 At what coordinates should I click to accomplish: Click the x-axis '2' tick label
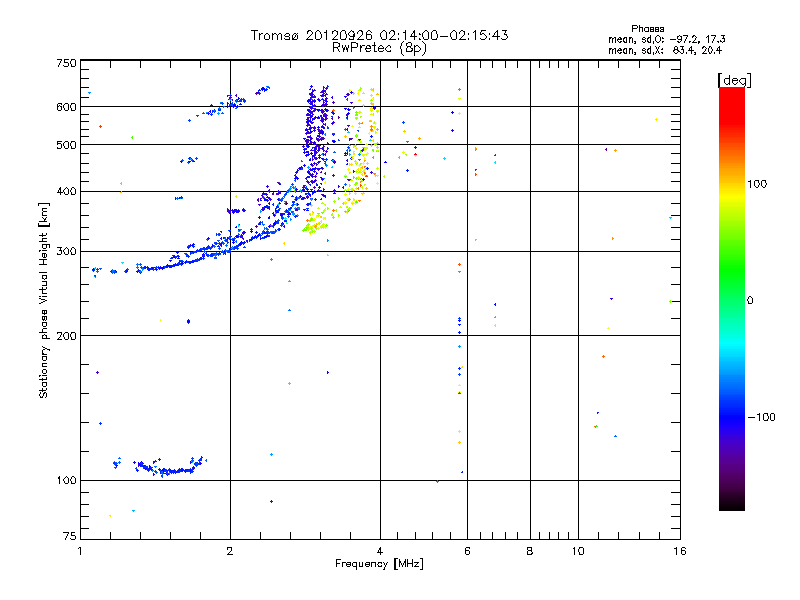230,551
